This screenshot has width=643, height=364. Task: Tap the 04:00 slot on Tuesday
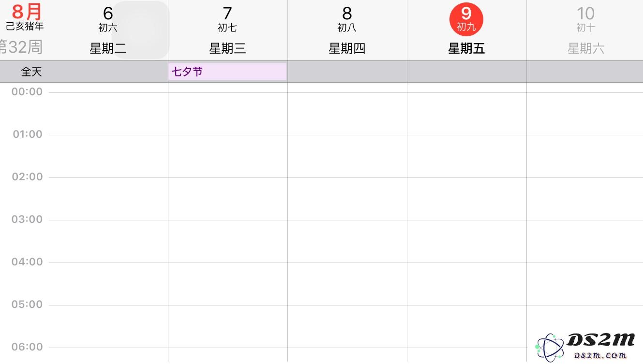(108, 283)
